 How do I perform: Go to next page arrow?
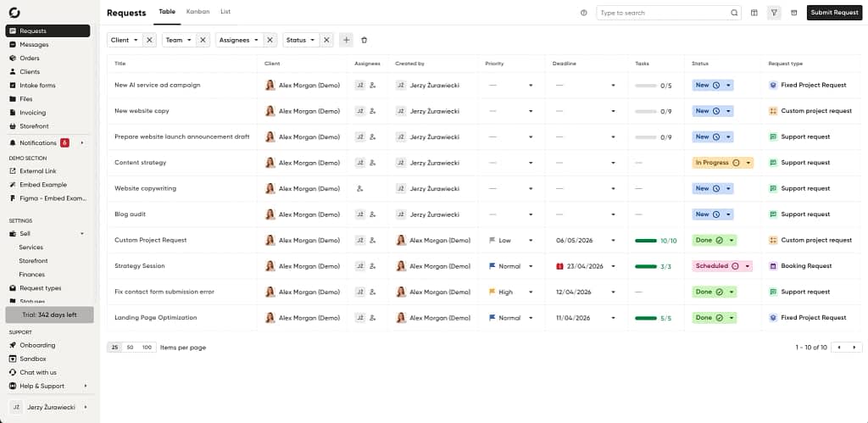tap(854, 348)
